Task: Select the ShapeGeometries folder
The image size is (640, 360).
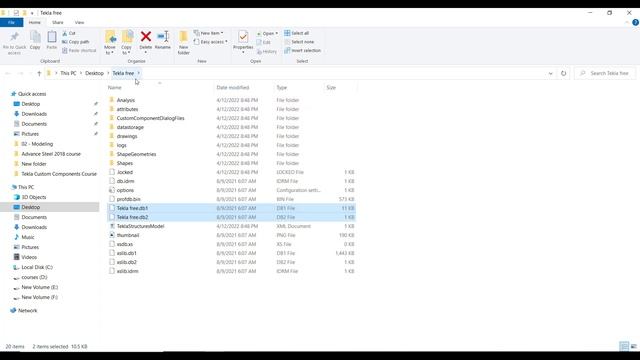Action: click(x=136, y=154)
